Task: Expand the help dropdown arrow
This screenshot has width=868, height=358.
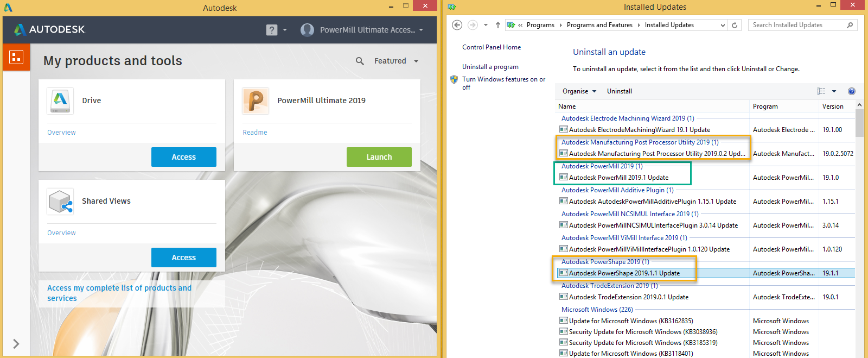Action: (285, 30)
